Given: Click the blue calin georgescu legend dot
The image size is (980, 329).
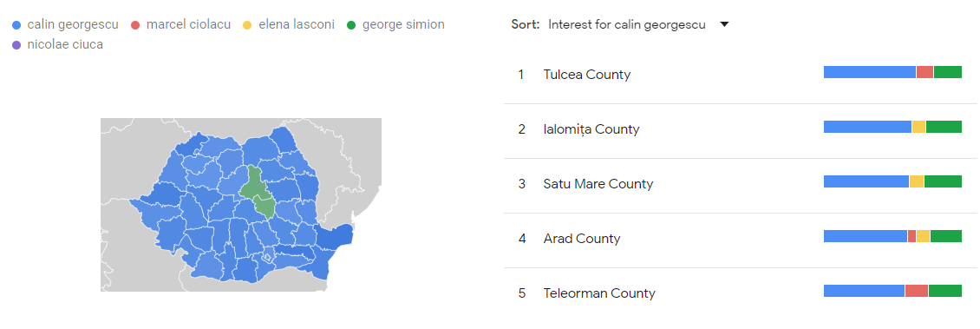Looking at the screenshot, I should point(16,25).
